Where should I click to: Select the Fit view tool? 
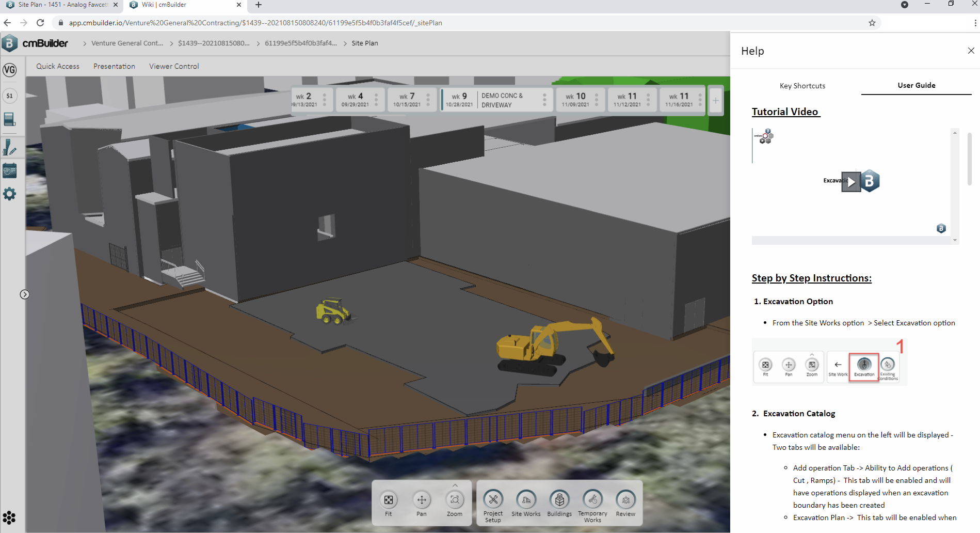pos(389,503)
